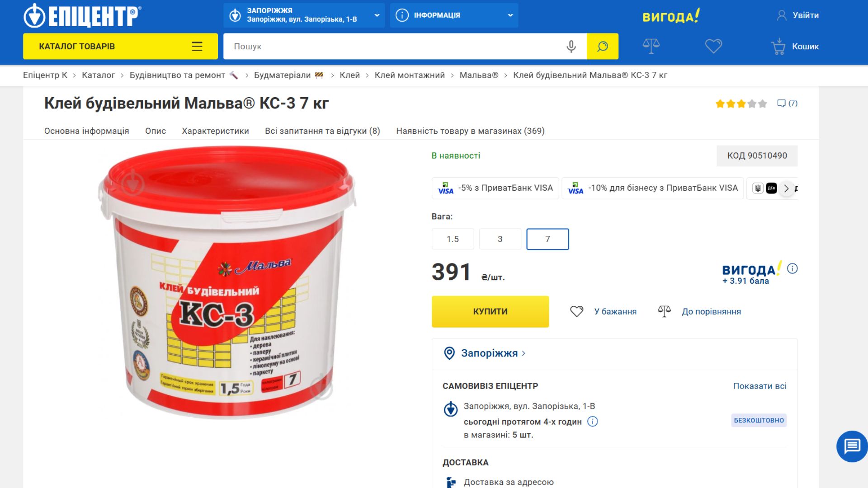The height and width of the screenshot is (488, 868).
Task: Open the Наявність товару в магазинах tab
Action: tap(470, 131)
